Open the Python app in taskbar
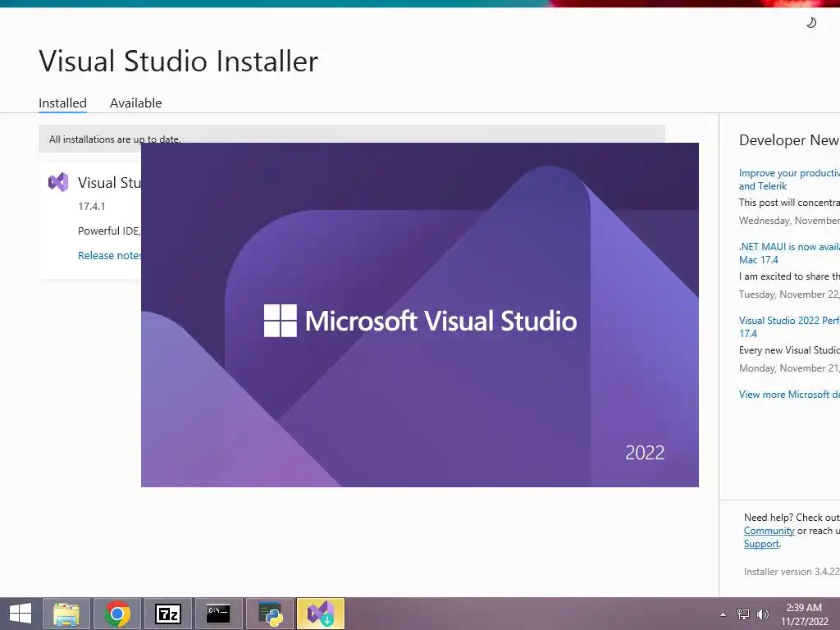The image size is (840, 630). pos(270,614)
